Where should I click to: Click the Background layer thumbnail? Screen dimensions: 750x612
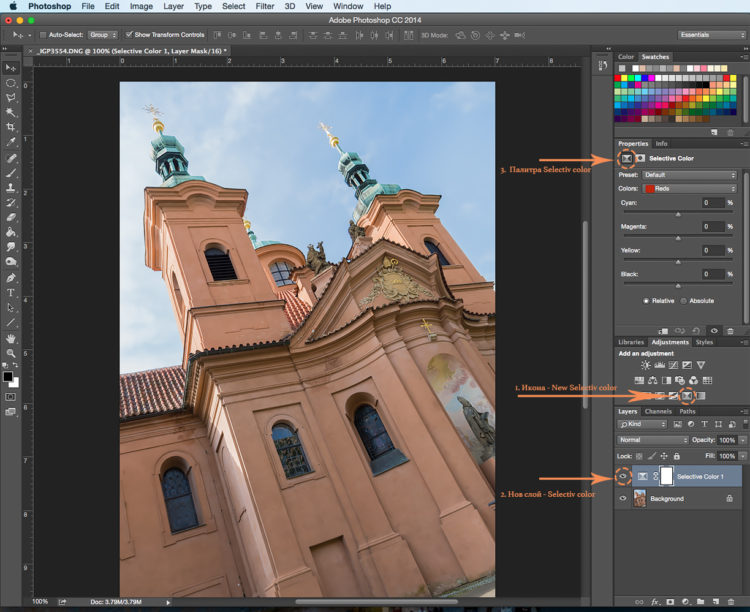639,498
